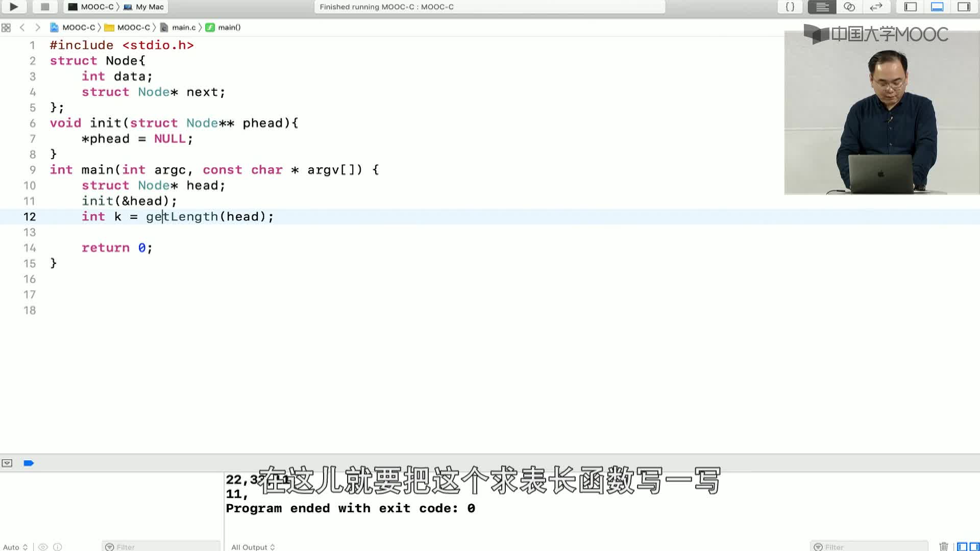Open the related items grid menu

[x=6, y=28]
